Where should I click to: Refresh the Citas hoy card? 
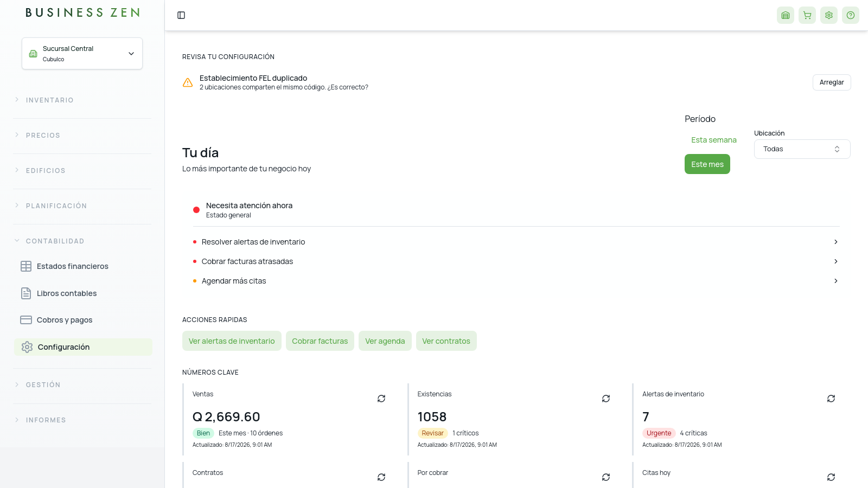tap(831, 477)
